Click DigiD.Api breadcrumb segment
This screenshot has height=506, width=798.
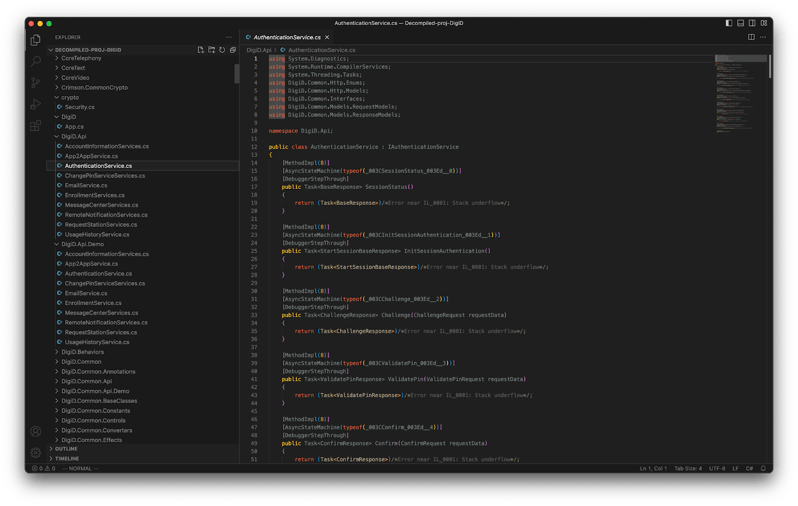259,50
